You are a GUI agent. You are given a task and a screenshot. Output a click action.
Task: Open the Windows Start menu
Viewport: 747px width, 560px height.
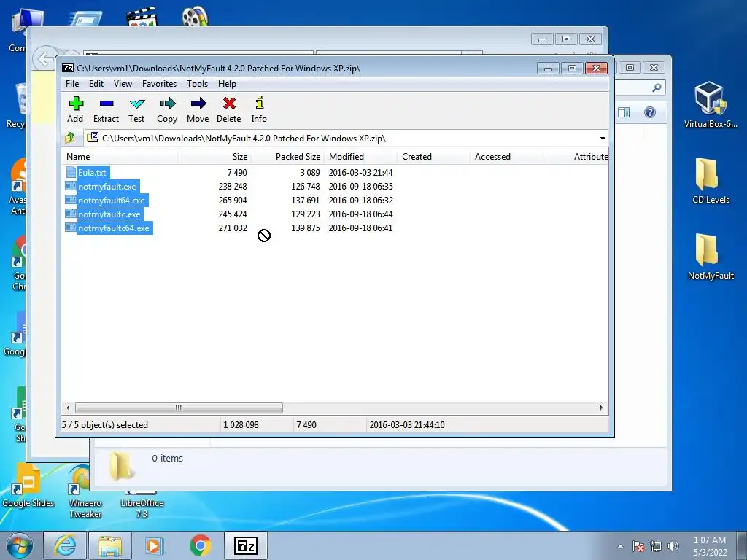pyautogui.click(x=20, y=545)
